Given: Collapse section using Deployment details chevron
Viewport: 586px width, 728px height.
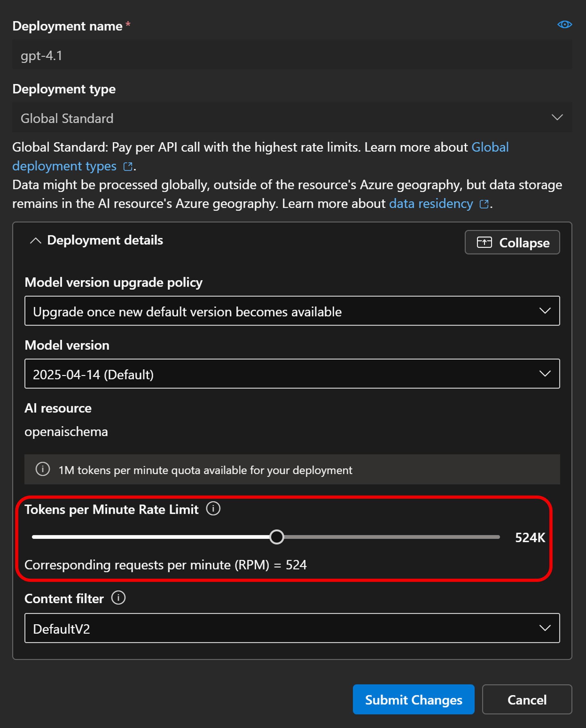Looking at the screenshot, I should click(35, 241).
